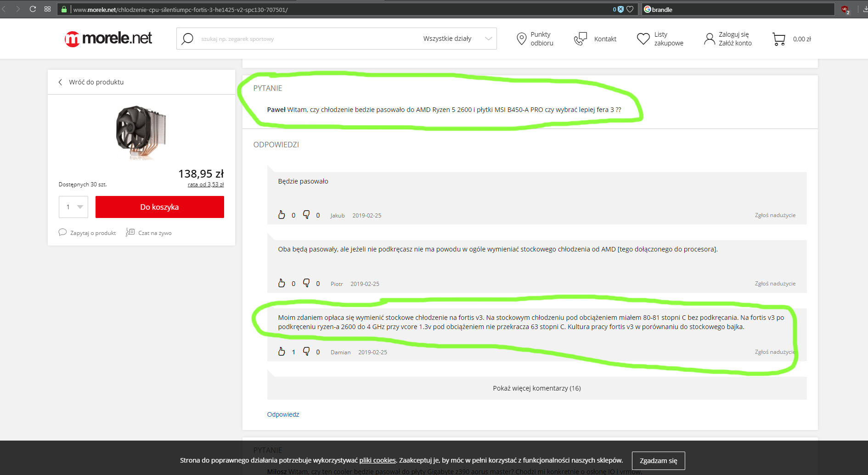Click the green padlock security icon
This screenshot has width=868, height=475.
click(64, 9)
